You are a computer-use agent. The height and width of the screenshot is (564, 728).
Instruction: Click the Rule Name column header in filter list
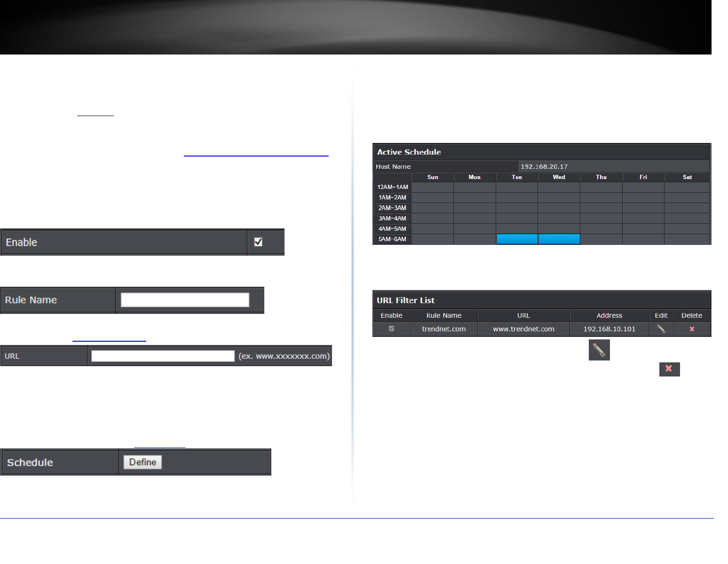(444, 315)
